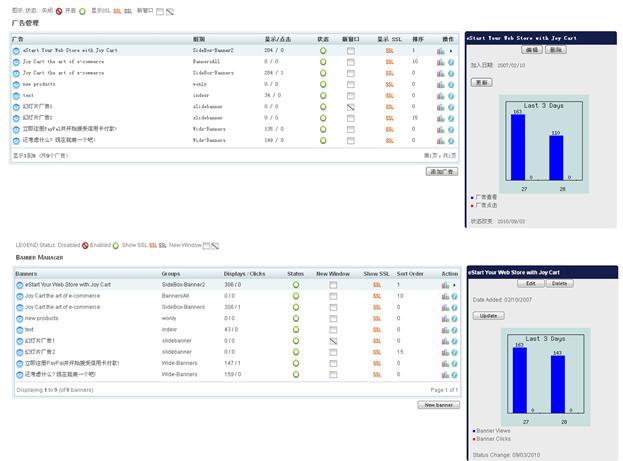Toggle status circle for 'test' in English table
Viewport: 623px width, 461px height.
click(x=296, y=330)
